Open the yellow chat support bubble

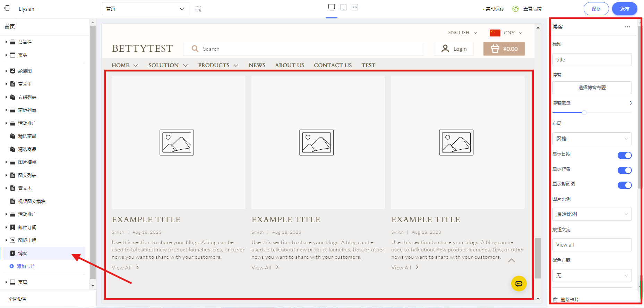tap(518, 284)
